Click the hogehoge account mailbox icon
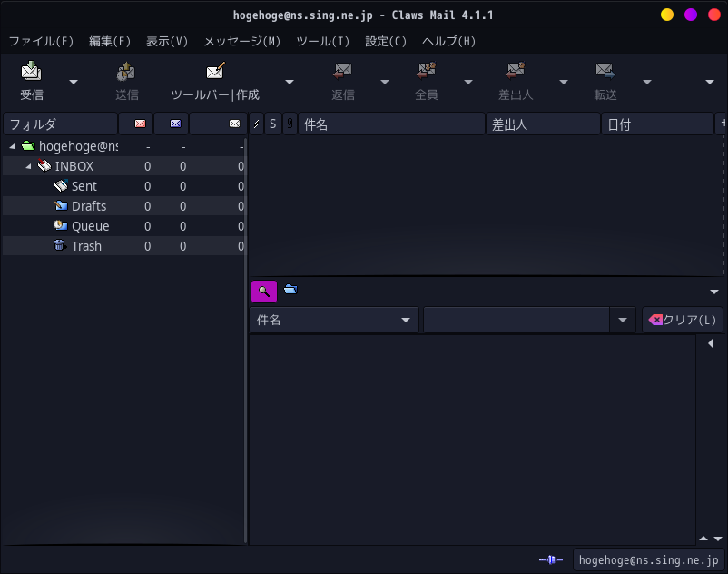Viewport: 728px width, 574px height. coord(28,146)
